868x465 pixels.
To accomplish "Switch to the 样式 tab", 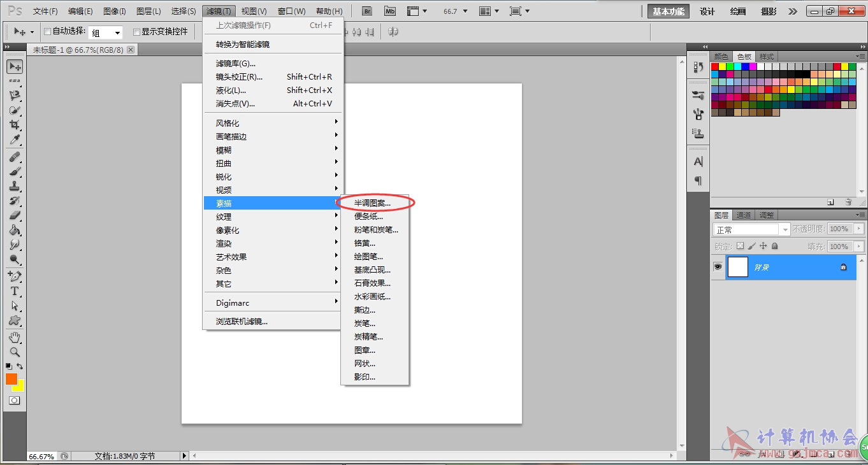I will [767, 57].
